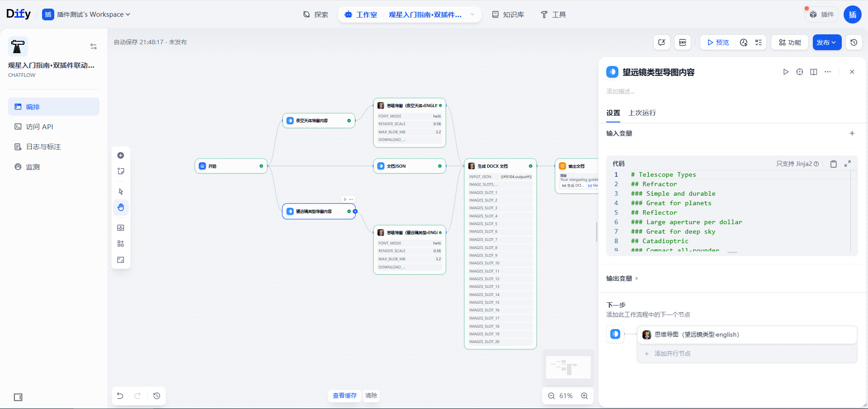Screen dimensions: 868x409
Task: Open the checklist icon beside preview
Action: click(759, 42)
